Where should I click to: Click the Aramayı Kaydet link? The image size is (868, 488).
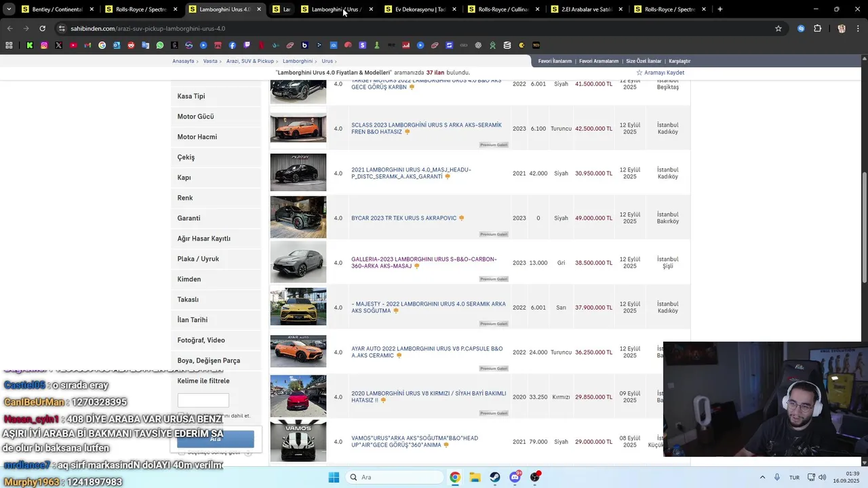point(660,73)
